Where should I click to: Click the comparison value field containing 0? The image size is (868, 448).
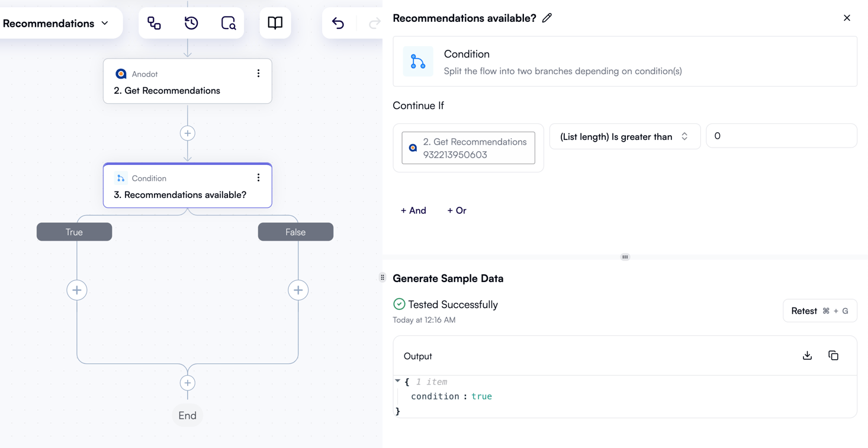782,136
